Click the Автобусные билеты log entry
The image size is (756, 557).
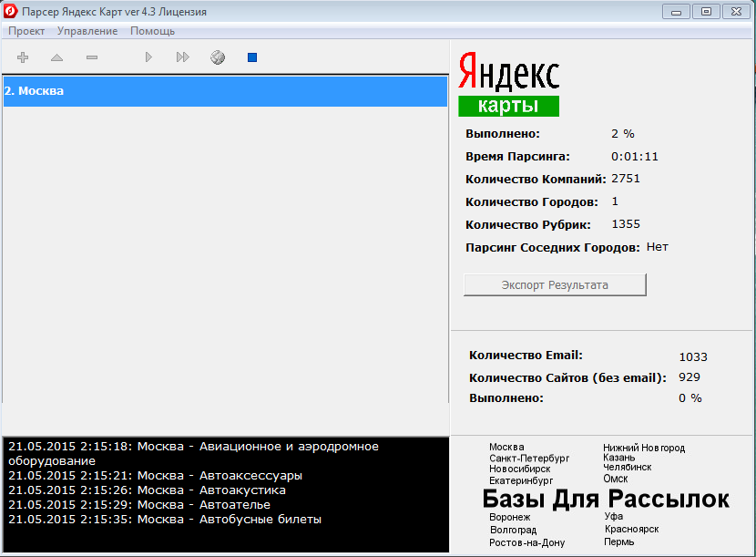(165, 520)
